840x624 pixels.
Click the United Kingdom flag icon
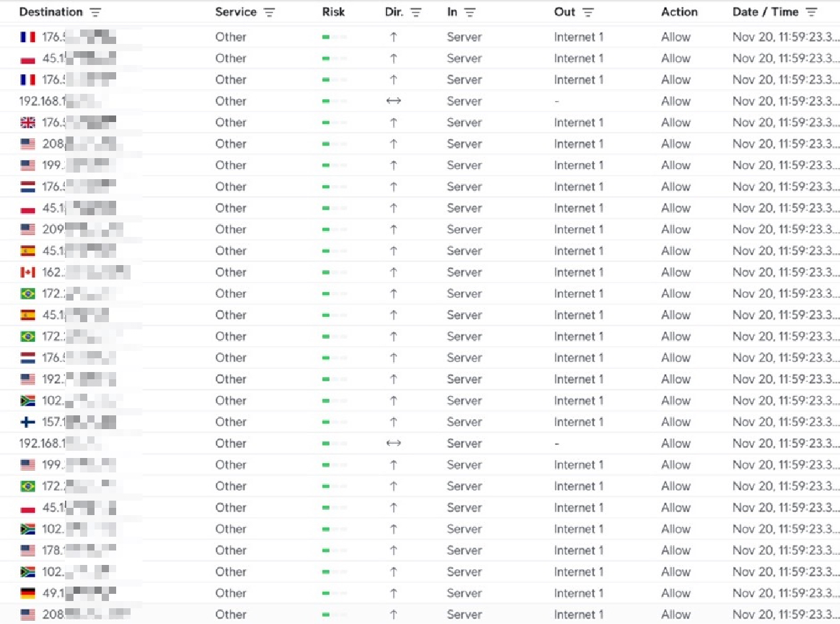click(x=28, y=123)
